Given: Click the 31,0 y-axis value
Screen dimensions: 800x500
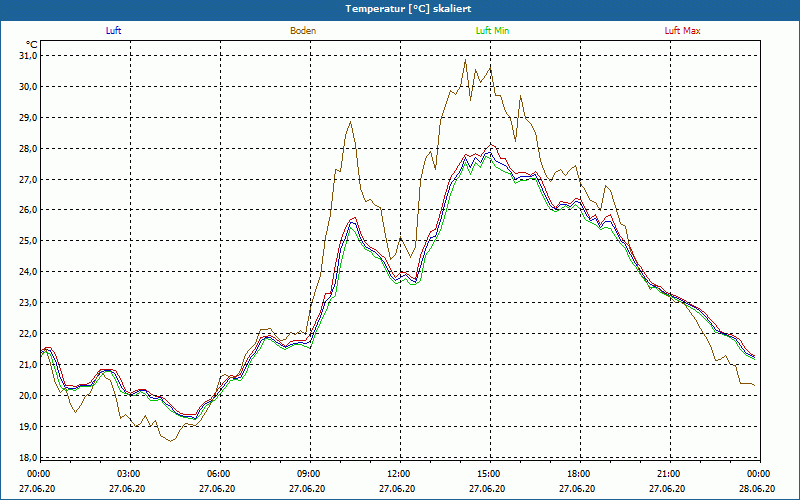Looking at the screenshot, I should coord(29,56).
